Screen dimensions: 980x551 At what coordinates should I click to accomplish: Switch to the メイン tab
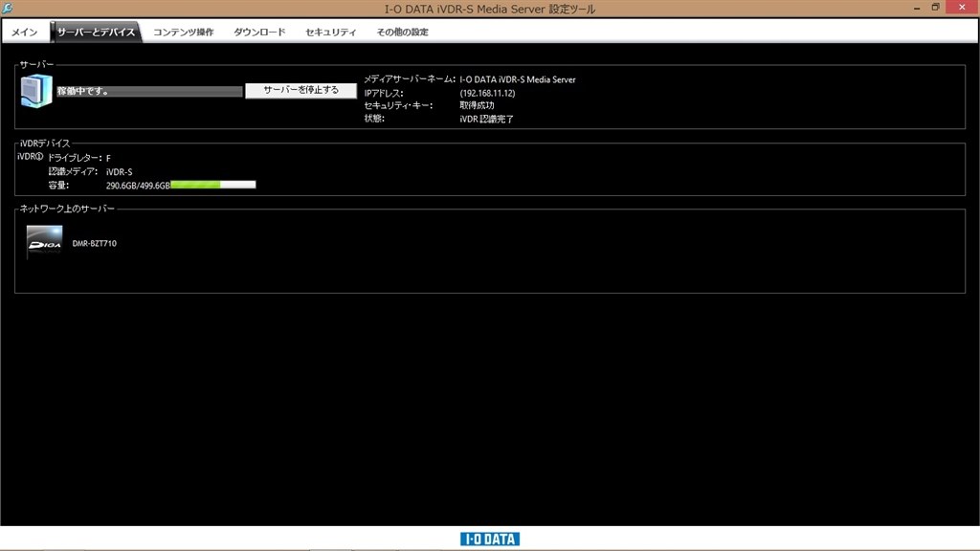(24, 31)
